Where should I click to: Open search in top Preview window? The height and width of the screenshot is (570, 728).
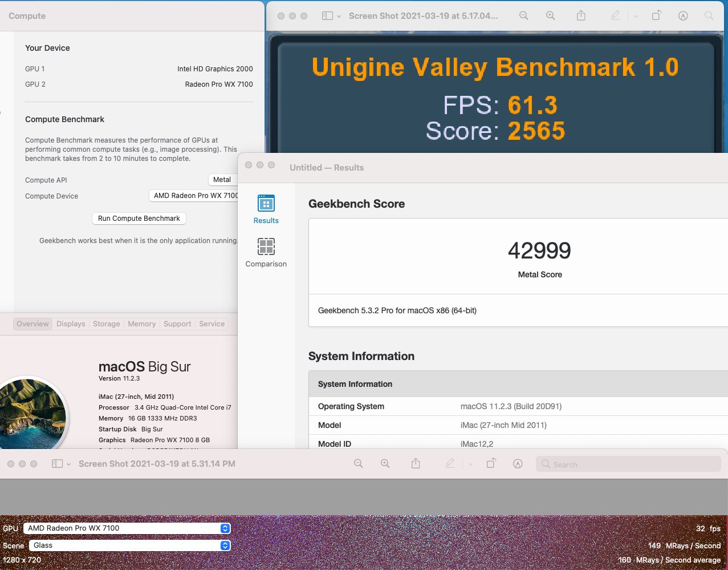coord(709,16)
